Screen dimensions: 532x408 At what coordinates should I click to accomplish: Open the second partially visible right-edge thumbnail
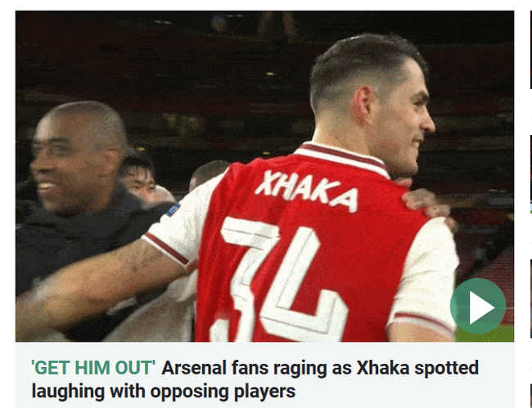(530, 174)
